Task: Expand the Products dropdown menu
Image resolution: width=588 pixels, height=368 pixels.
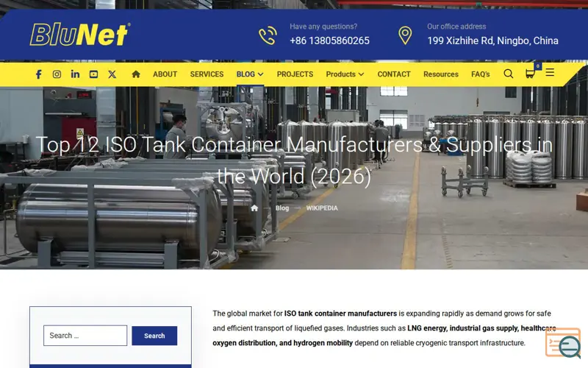Action: [345, 74]
